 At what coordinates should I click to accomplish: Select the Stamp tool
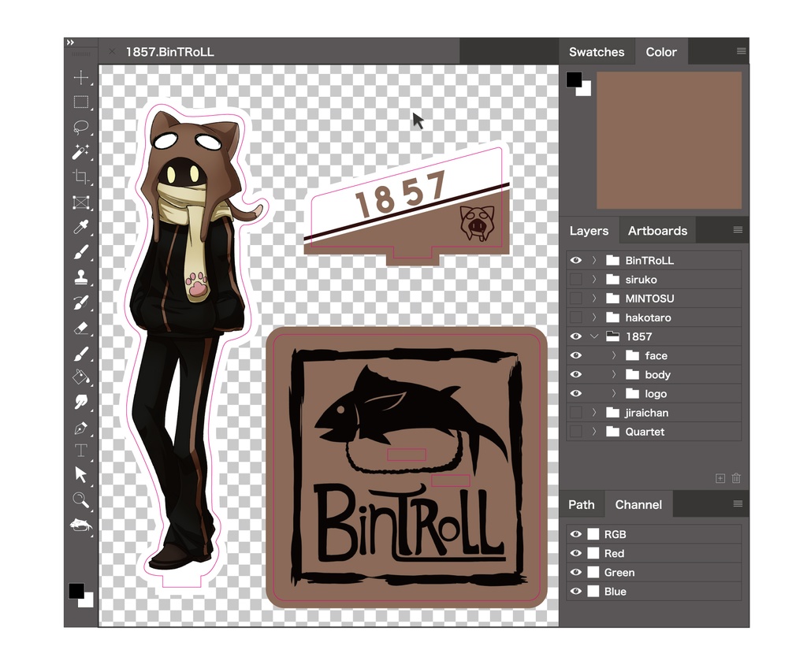81,277
